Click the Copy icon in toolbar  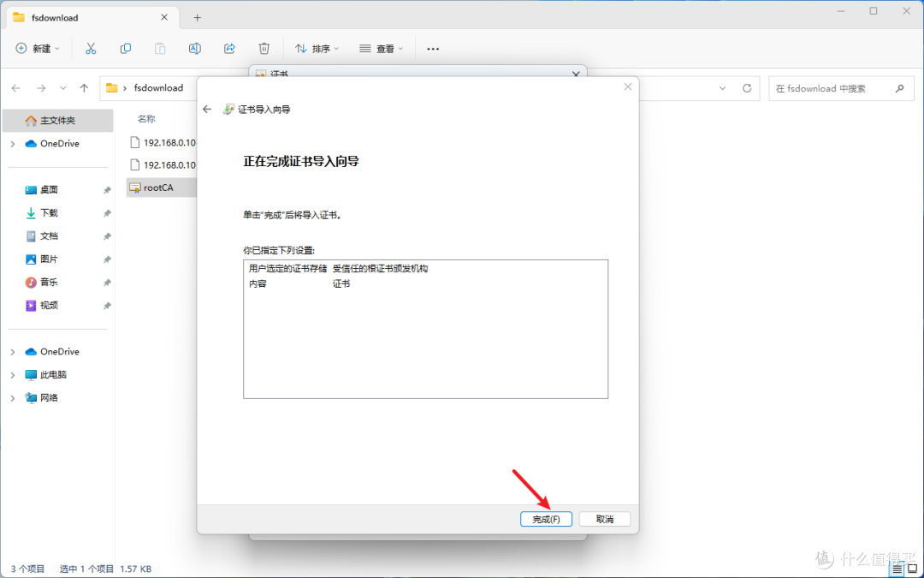[x=126, y=49]
